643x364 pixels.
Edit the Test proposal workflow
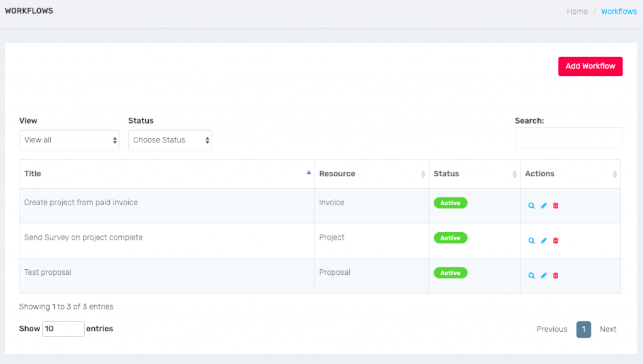(544, 276)
